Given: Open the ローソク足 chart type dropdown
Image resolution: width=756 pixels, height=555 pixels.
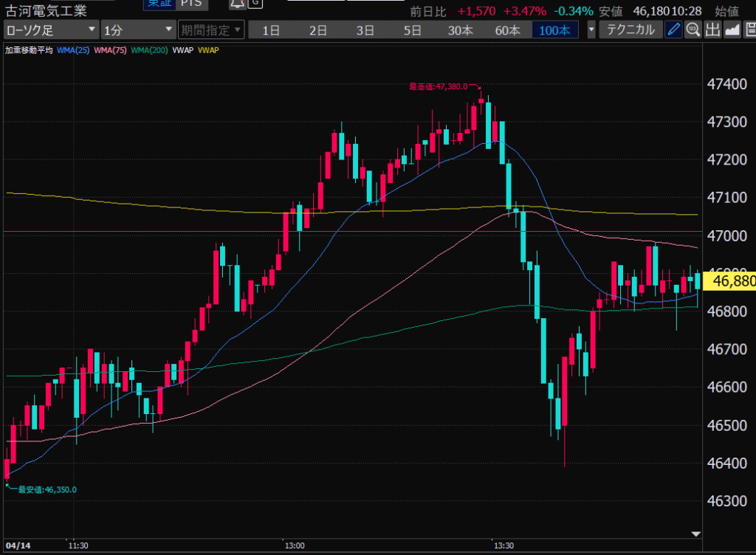Looking at the screenshot, I should 50,30.
